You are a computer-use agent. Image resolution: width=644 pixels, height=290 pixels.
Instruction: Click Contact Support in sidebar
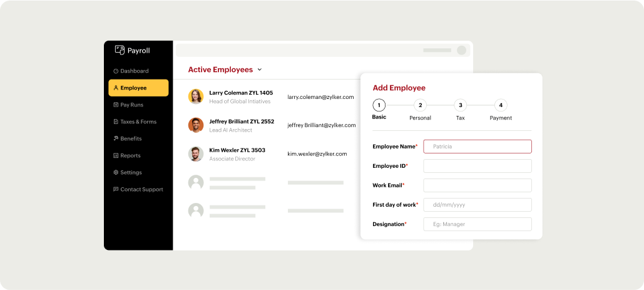tap(138, 189)
